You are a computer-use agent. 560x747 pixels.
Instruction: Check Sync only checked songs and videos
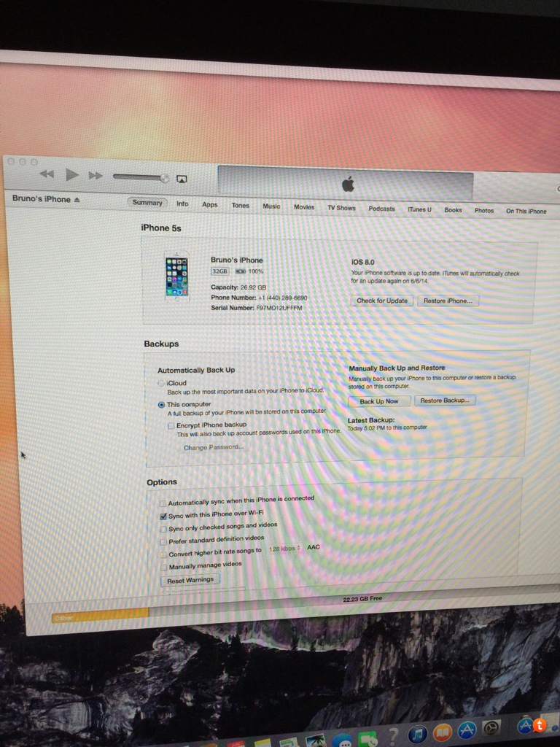point(163,530)
